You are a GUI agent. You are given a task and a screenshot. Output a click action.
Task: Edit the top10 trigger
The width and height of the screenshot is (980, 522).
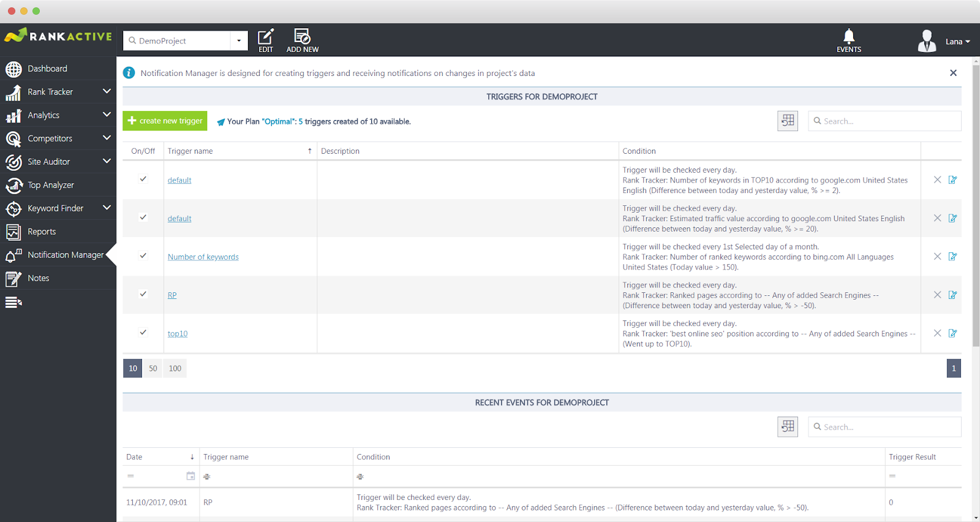pyautogui.click(x=952, y=333)
